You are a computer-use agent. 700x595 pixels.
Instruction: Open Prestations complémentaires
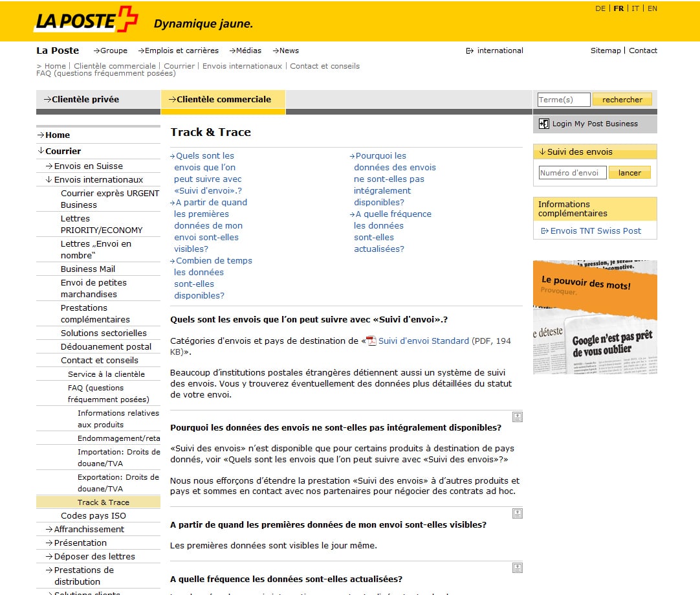(95, 313)
